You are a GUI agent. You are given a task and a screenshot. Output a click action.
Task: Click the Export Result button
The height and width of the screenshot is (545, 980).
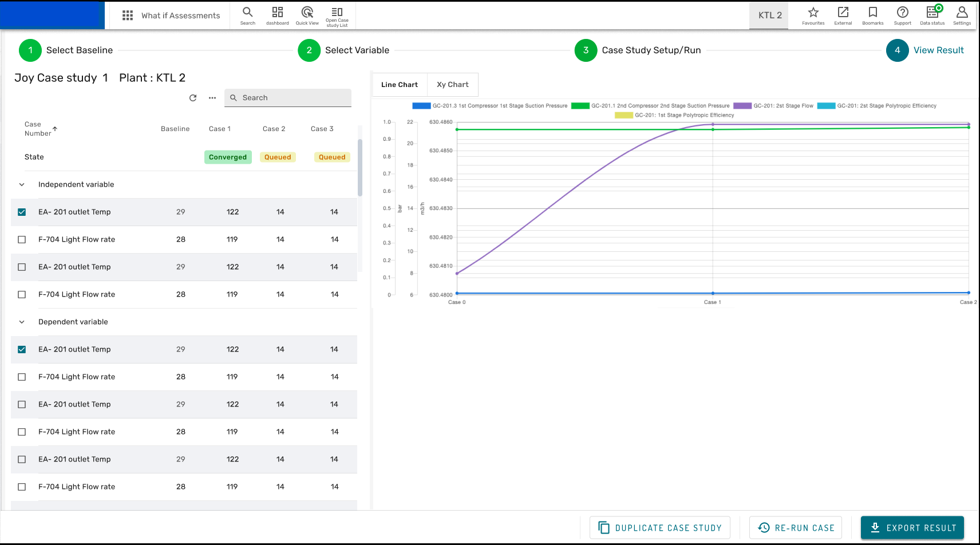[912, 528]
